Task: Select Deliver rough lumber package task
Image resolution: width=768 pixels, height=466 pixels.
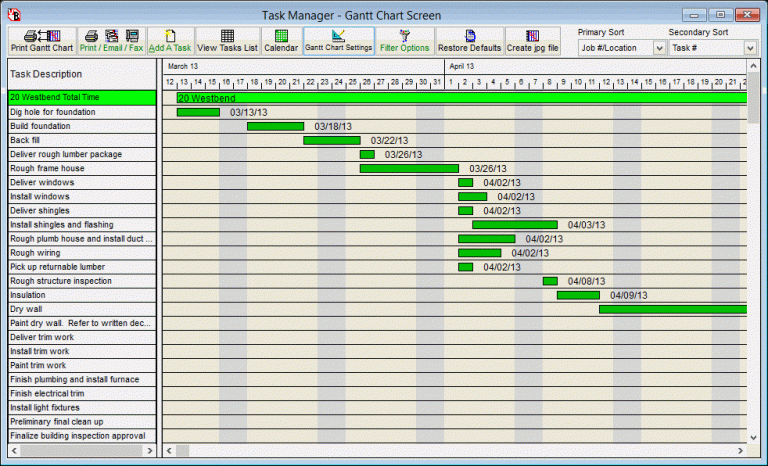Action: tap(82, 154)
